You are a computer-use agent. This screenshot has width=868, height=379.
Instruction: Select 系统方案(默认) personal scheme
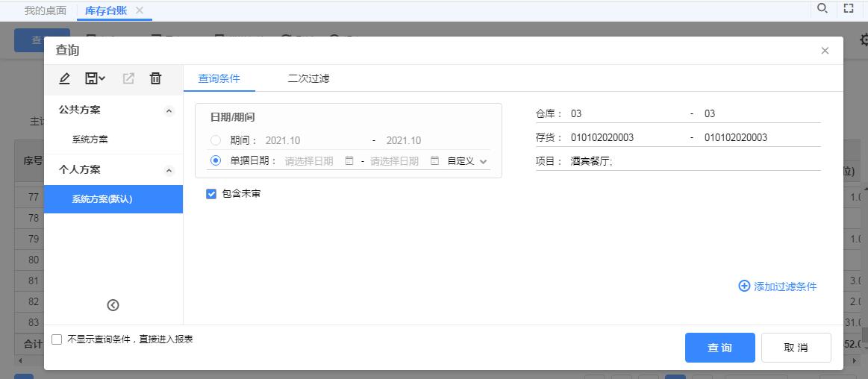tap(113, 199)
